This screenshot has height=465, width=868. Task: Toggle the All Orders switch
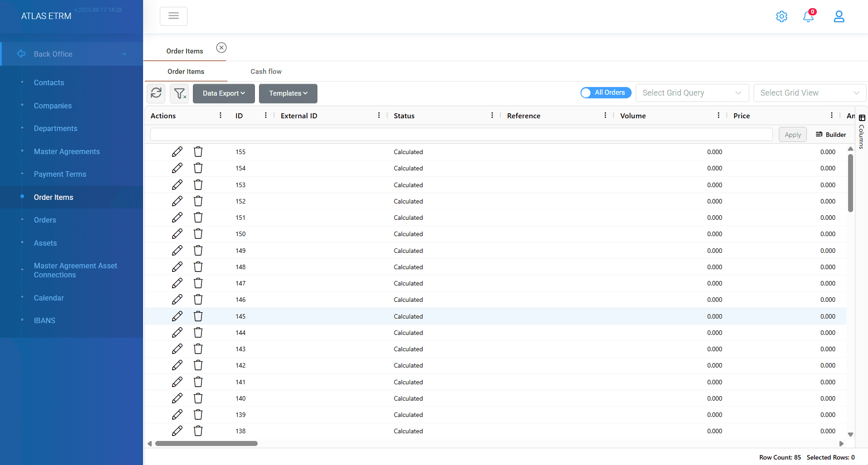(606, 92)
